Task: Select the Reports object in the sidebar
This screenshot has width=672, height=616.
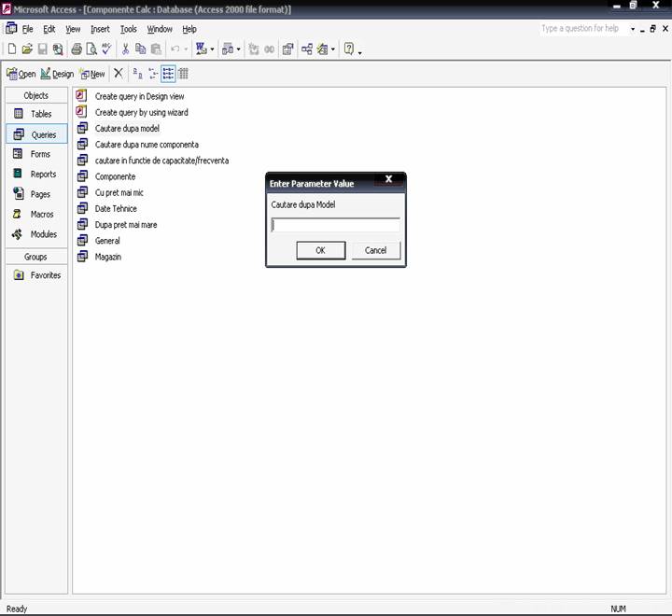Action: click(x=43, y=175)
